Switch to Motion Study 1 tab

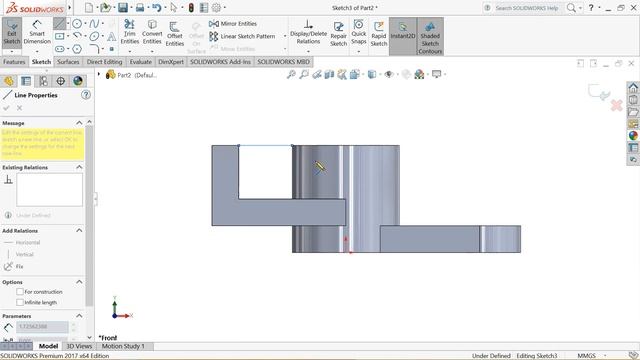pyautogui.click(x=123, y=346)
